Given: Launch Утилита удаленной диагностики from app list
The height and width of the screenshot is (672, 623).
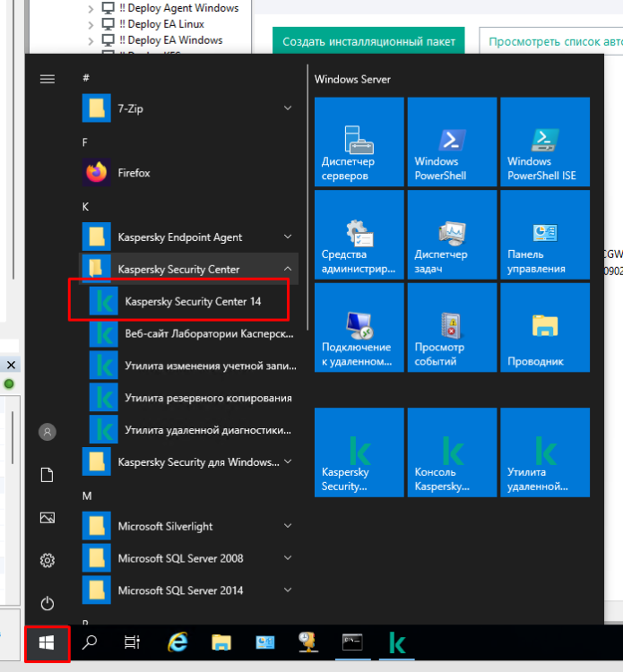Looking at the screenshot, I should (x=188, y=430).
